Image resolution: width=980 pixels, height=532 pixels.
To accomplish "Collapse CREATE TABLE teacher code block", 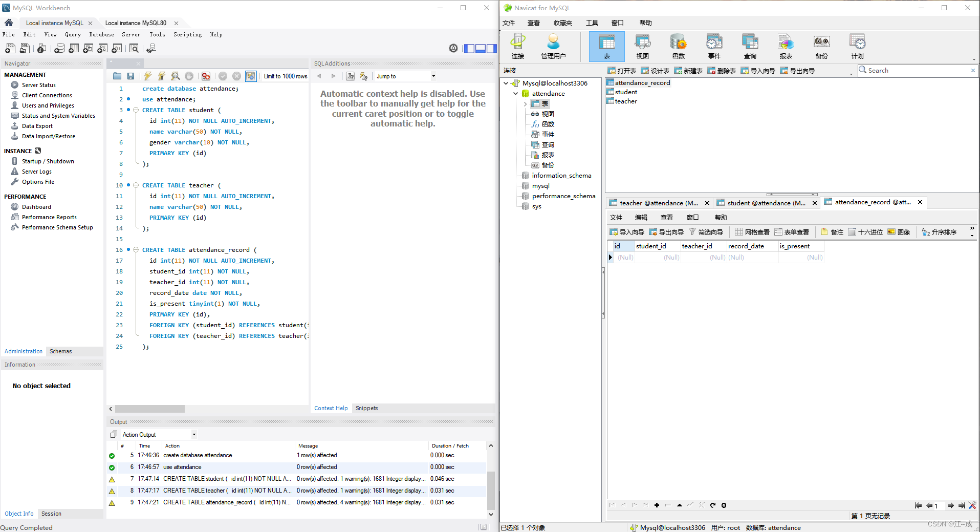I will pos(136,185).
